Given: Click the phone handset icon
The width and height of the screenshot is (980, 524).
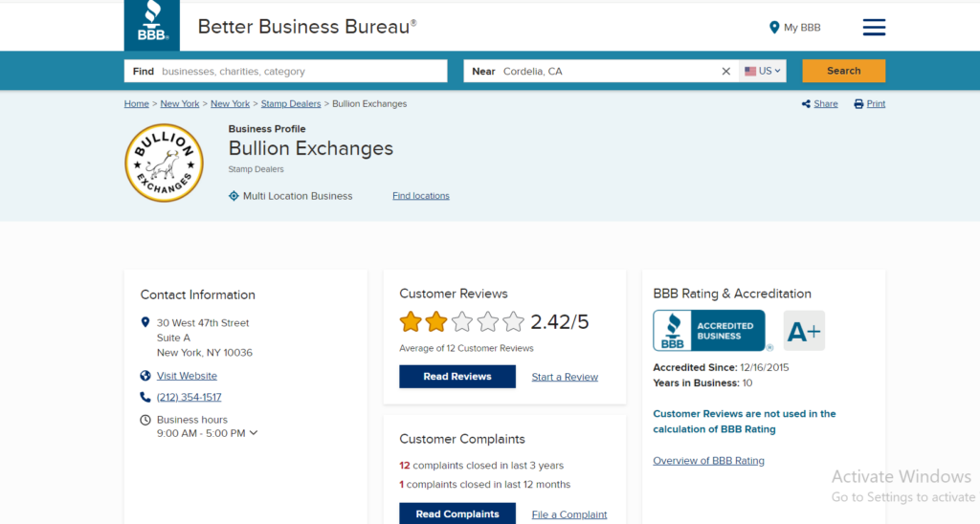Looking at the screenshot, I should (145, 397).
